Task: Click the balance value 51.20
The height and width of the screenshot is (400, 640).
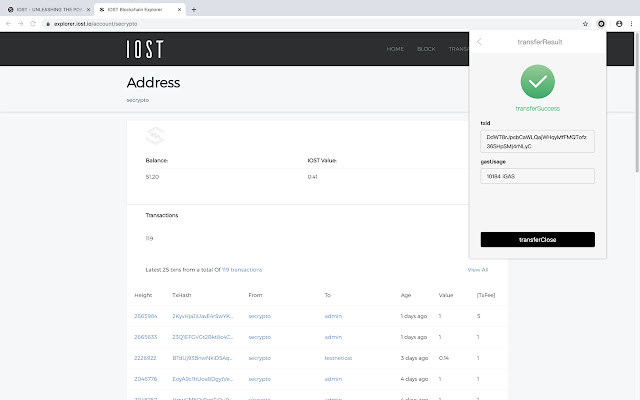Action: pos(152,177)
